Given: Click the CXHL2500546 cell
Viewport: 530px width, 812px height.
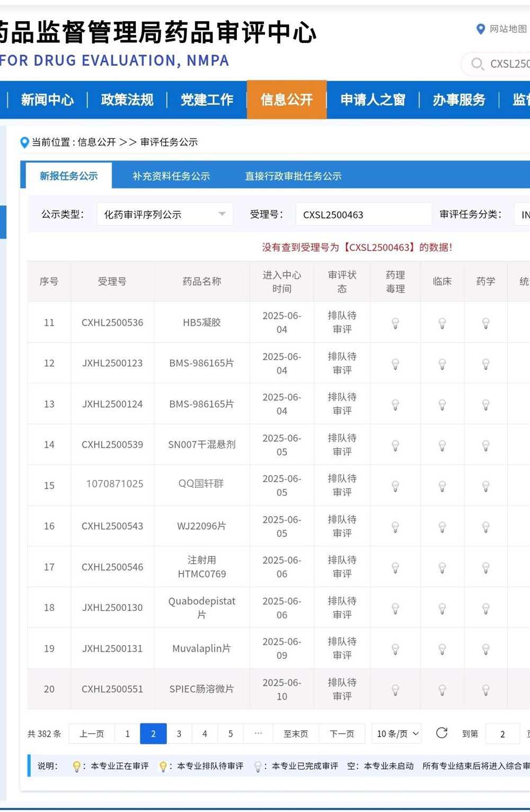Looking at the screenshot, I should tap(112, 567).
